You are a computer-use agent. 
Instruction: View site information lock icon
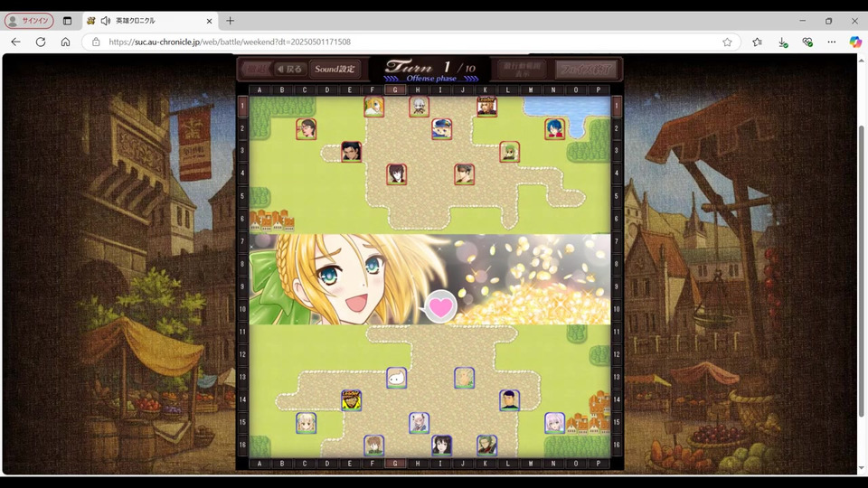click(x=96, y=42)
